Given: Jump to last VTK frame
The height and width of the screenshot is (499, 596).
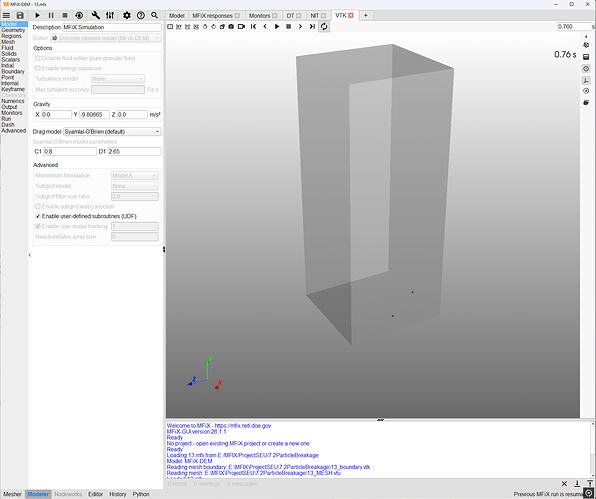Looking at the screenshot, I should 312,27.
